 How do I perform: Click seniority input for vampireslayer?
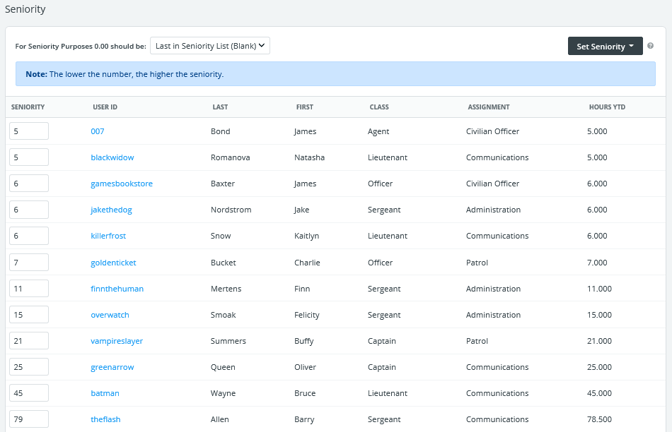click(29, 341)
